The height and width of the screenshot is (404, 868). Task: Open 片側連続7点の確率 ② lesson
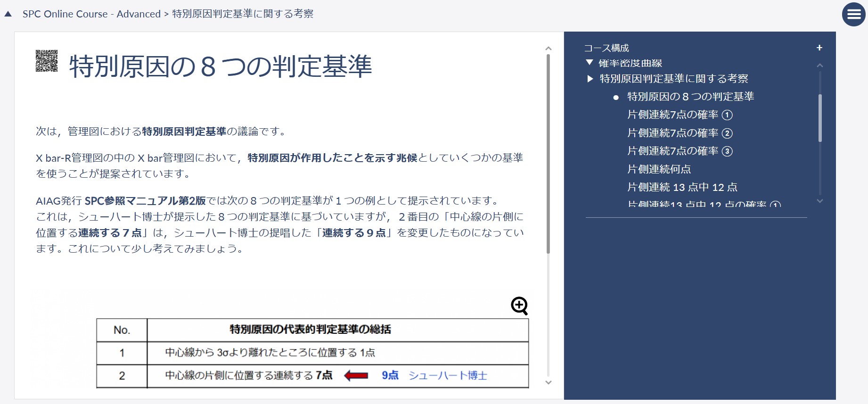point(680,133)
